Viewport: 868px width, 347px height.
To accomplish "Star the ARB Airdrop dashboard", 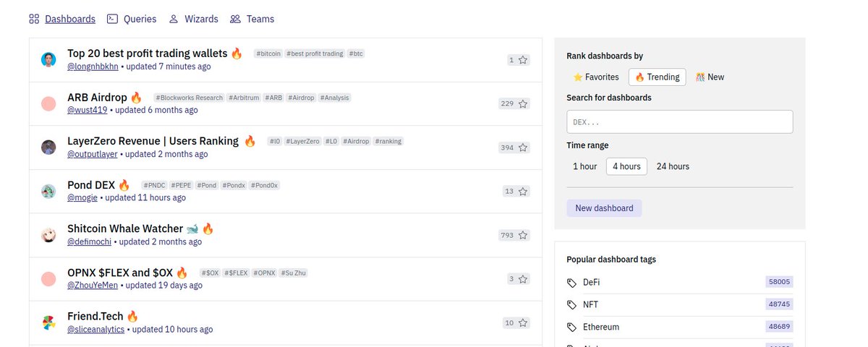I will pos(523,103).
